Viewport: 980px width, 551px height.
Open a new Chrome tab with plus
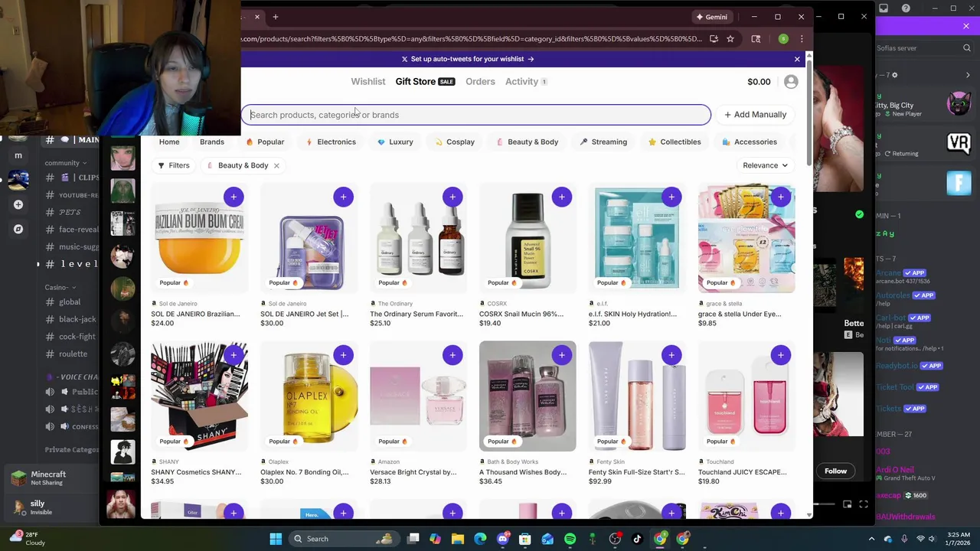276,17
